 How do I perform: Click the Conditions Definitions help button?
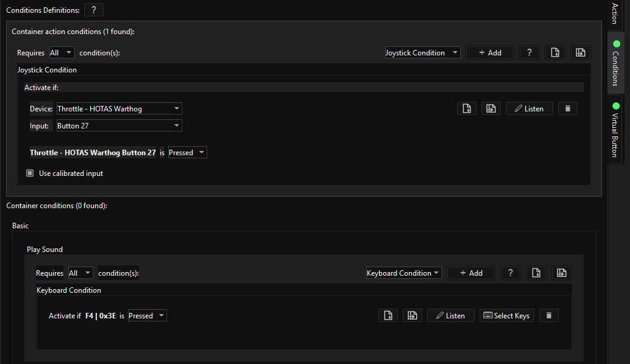(x=94, y=10)
